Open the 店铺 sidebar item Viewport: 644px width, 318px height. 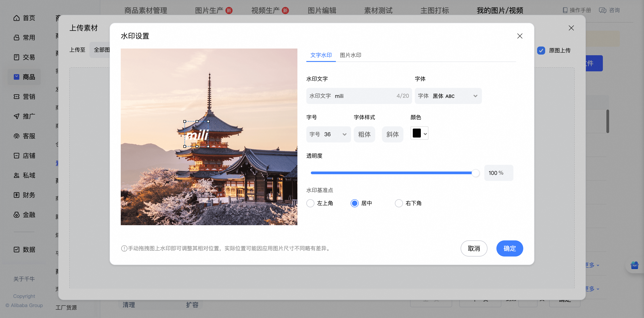tap(24, 156)
